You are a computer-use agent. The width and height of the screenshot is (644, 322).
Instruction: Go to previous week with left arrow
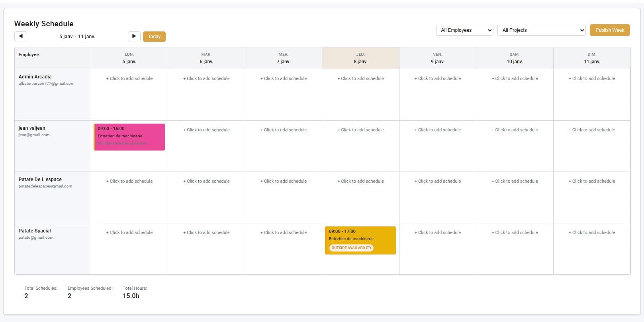21,36
